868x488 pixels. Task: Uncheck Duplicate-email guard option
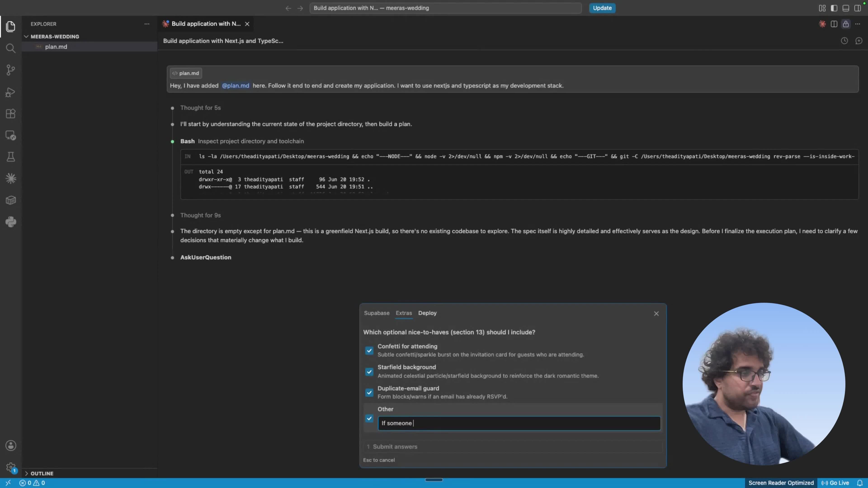(369, 393)
